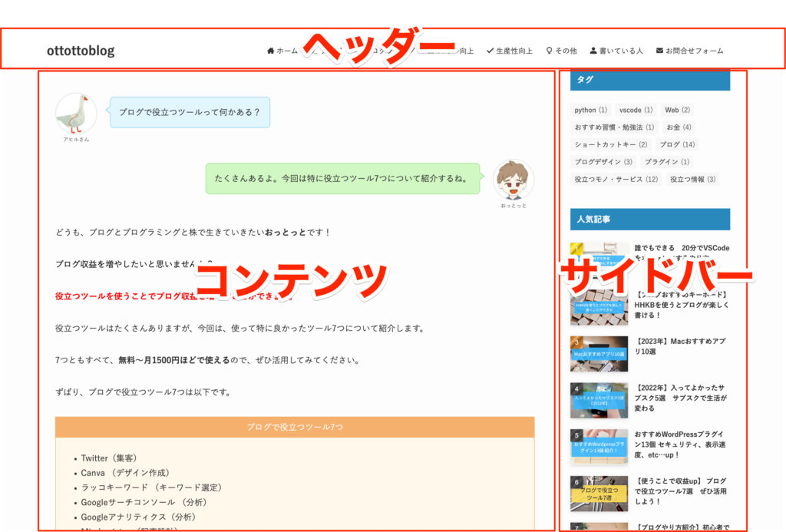Click the ottottoblog site logo

point(81,51)
